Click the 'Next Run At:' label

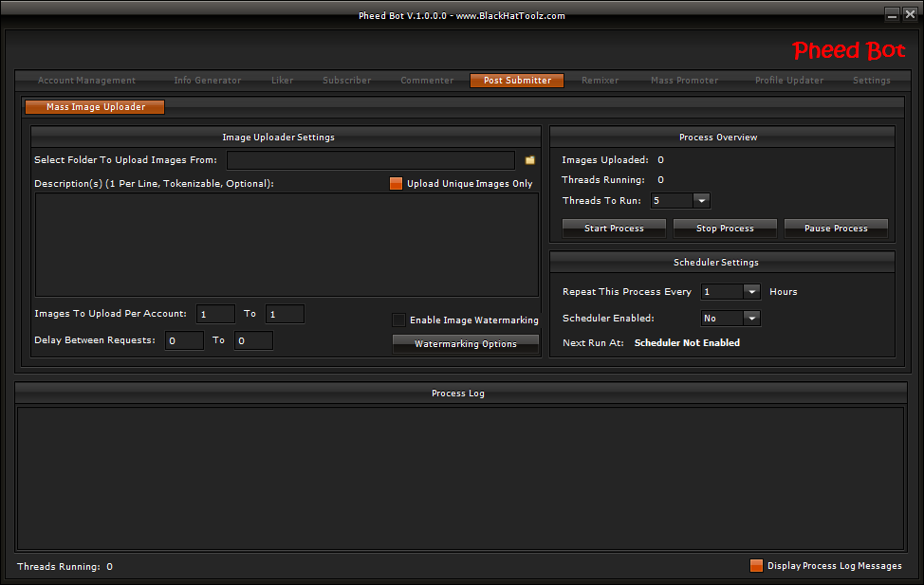pyautogui.click(x=593, y=343)
